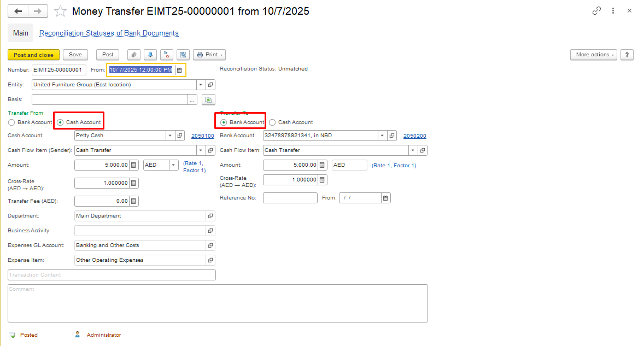Image resolution: width=644 pixels, height=346 pixels.
Task: Click into the Comment text area
Action: pyautogui.click(x=218, y=303)
